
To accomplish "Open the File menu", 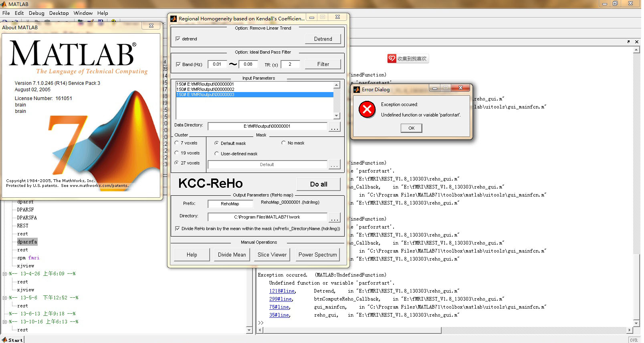I will [x=6, y=13].
